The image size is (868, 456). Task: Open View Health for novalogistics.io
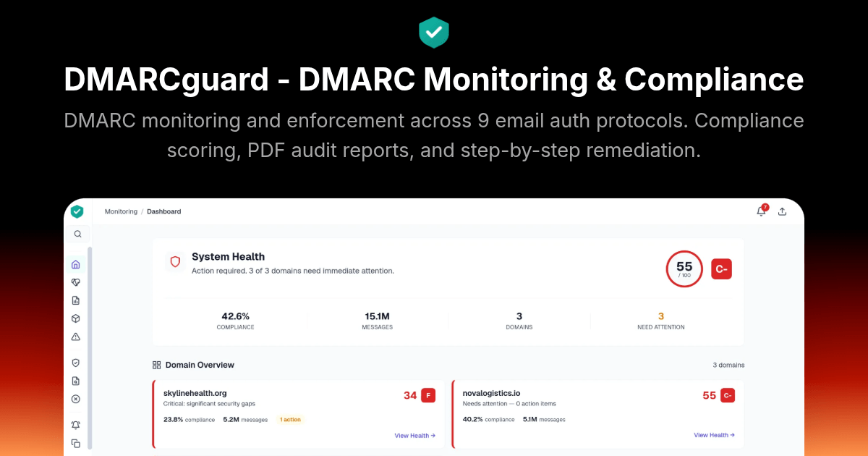[x=715, y=435]
